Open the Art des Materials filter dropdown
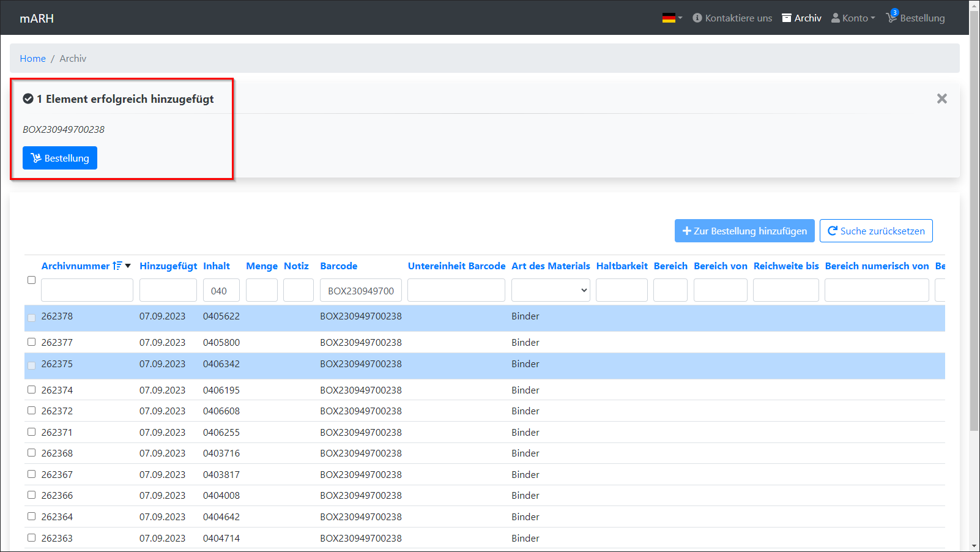Viewport: 980px width, 552px height. [x=551, y=290]
